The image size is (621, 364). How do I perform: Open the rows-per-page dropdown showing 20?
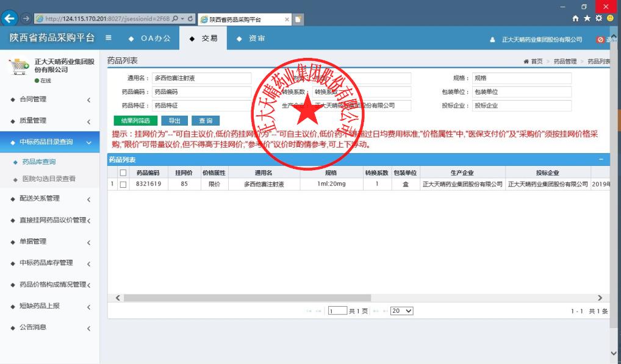401,311
